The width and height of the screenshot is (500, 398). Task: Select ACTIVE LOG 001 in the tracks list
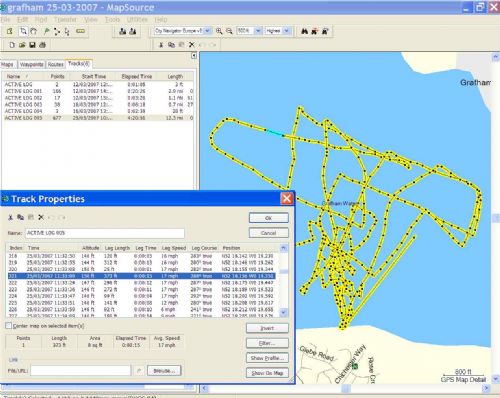(x=98, y=91)
